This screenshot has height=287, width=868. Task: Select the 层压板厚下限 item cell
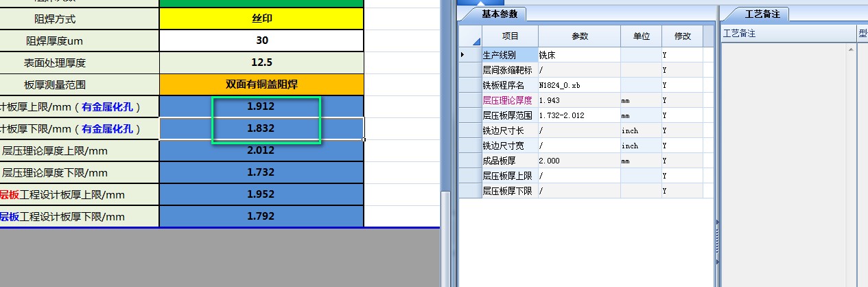click(x=510, y=190)
